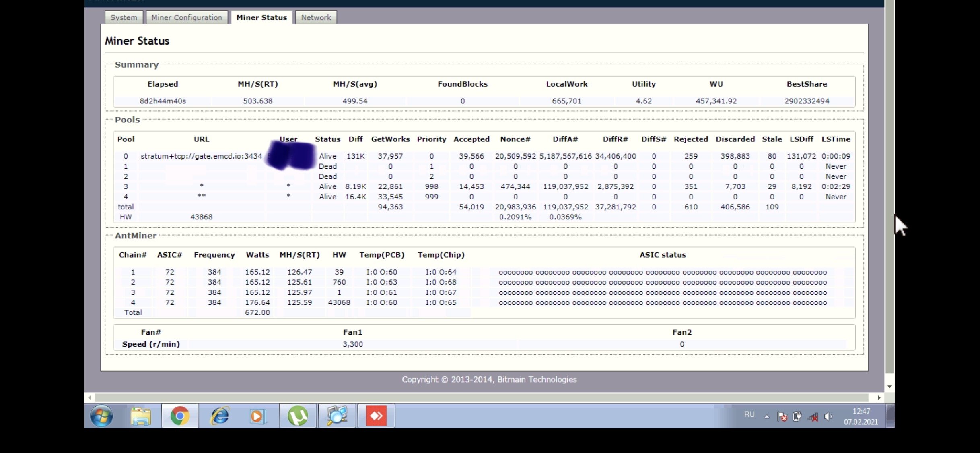Click the chain 4 HW value 43068
Viewport: 980px width, 453px height.
coord(339,302)
